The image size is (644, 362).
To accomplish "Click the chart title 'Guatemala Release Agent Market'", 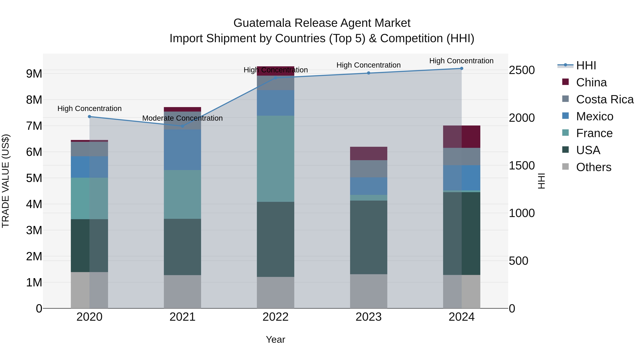I will click(x=322, y=23).
